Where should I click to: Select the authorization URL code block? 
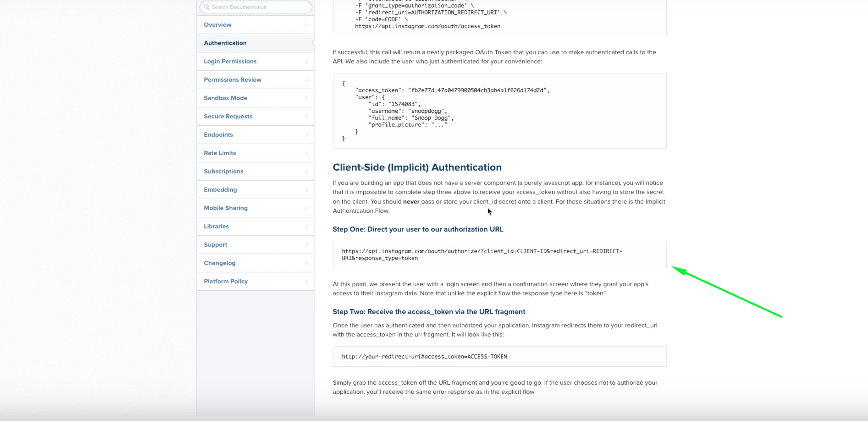pos(499,254)
